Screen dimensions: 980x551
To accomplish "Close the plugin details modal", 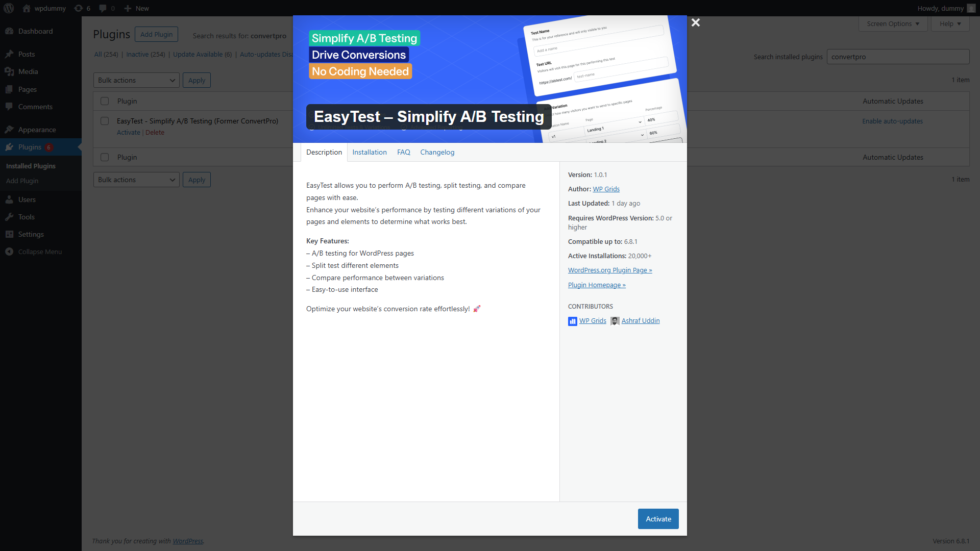I will pyautogui.click(x=695, y=22).
